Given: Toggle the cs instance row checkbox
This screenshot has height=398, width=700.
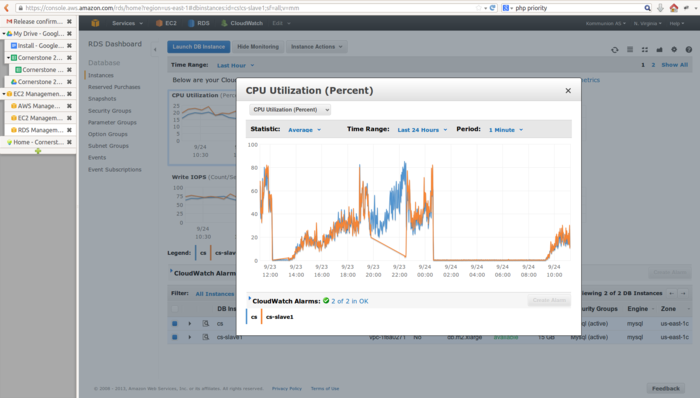Looking at the screenshot, I should tap(175, 323).
